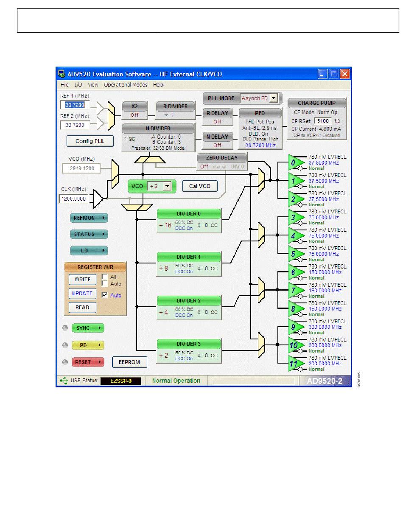Click the mux feeding outputs 9-11
403x532 pixels.
261,344
